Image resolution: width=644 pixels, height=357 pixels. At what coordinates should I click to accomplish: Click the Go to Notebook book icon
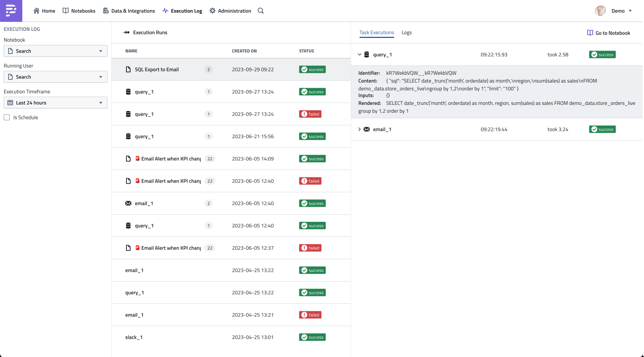coord(590,33)
